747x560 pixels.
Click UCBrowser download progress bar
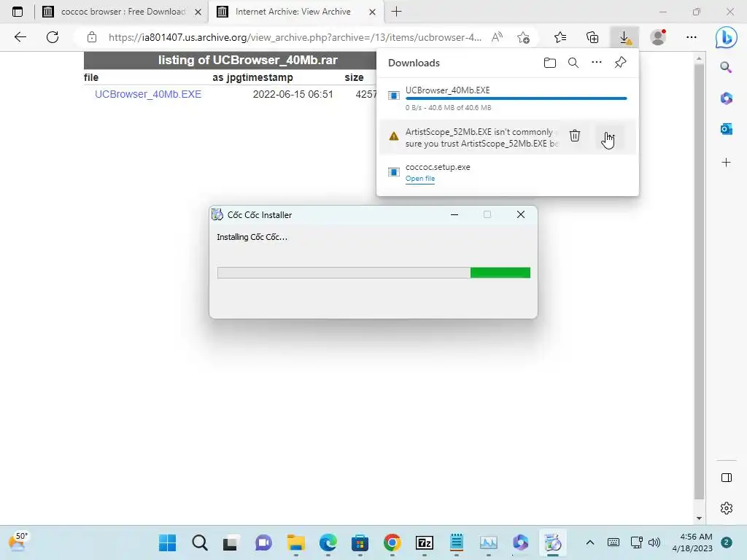tap(516, 98)
